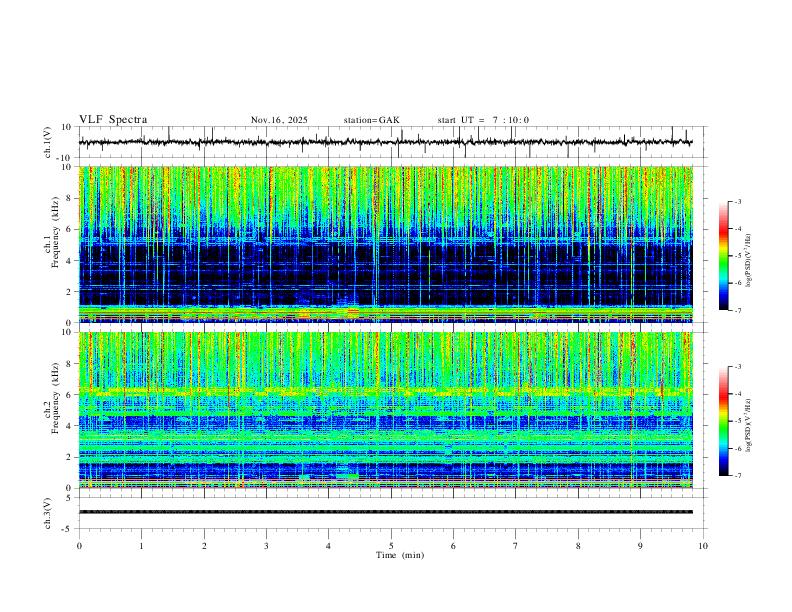Image resolution: width=792 pixels, height=612 pixels.
Task: Click time axis tick label '10'
Action: coord(703,546)
